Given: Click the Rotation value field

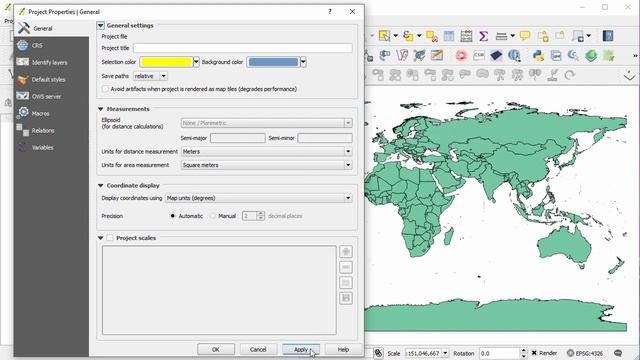Looking at the screenshot, I should [500, 353].
